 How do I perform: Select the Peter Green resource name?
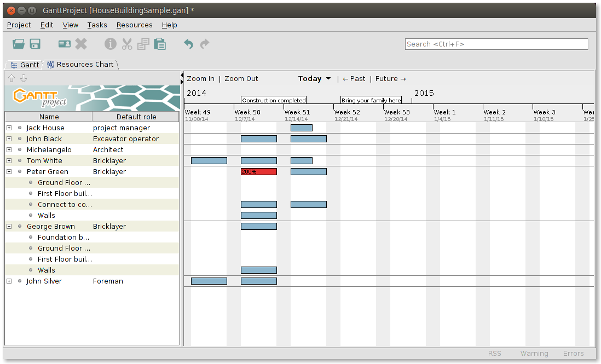click(x=48, y=172)
